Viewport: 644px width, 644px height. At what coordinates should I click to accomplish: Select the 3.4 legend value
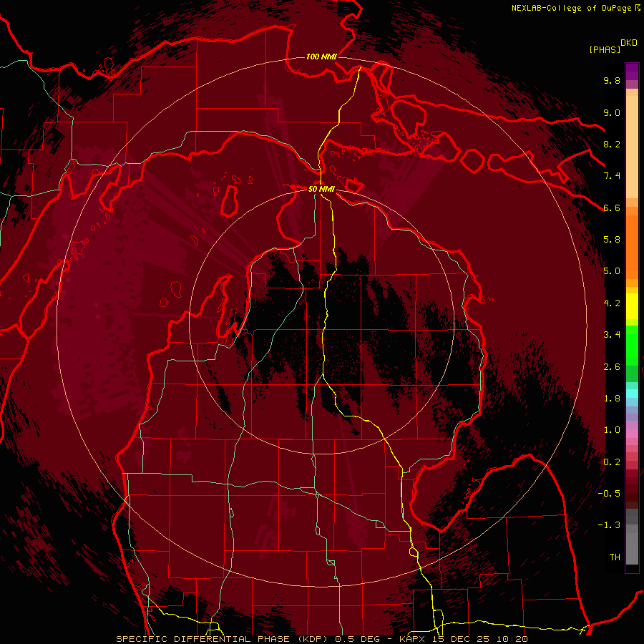(x=612, y=335)
